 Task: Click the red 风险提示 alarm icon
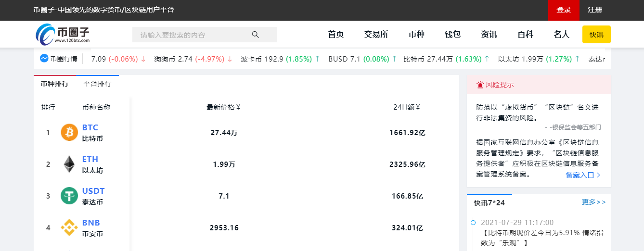[x=480, y=85]
